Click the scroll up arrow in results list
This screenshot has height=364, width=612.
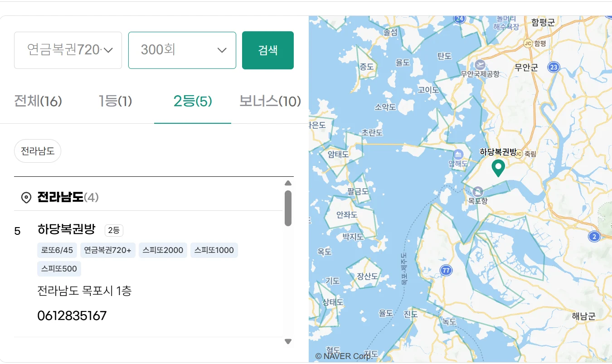click(288, 183)
